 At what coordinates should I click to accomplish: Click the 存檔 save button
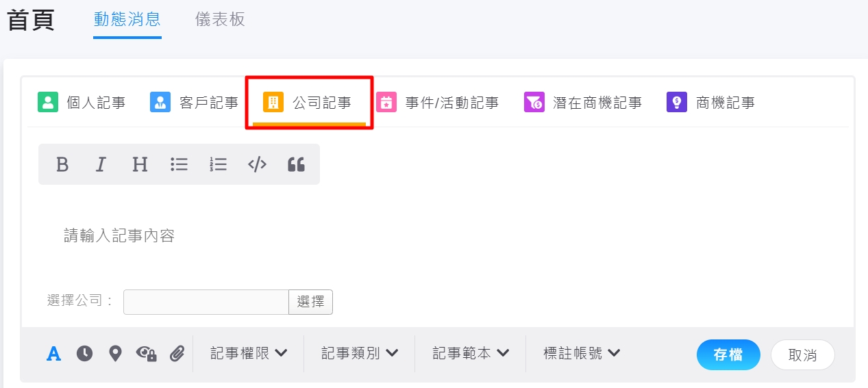(x=728, y=354)
